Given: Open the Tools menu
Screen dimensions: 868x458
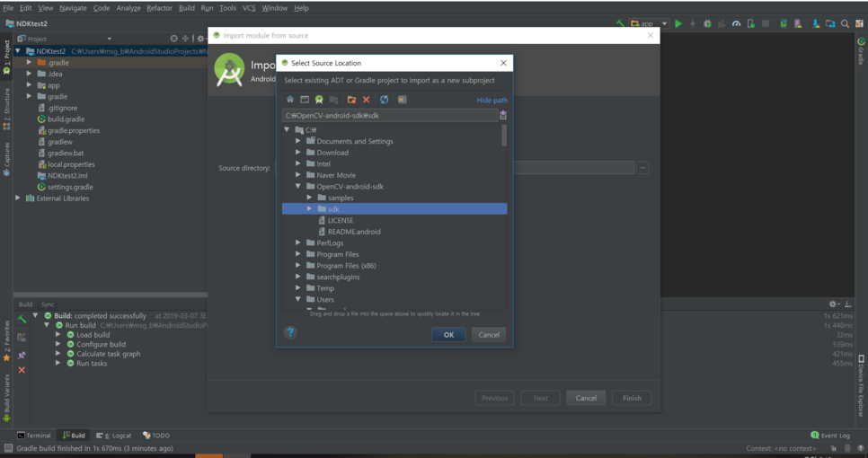Looking at the screenshot, I should 227,8.
